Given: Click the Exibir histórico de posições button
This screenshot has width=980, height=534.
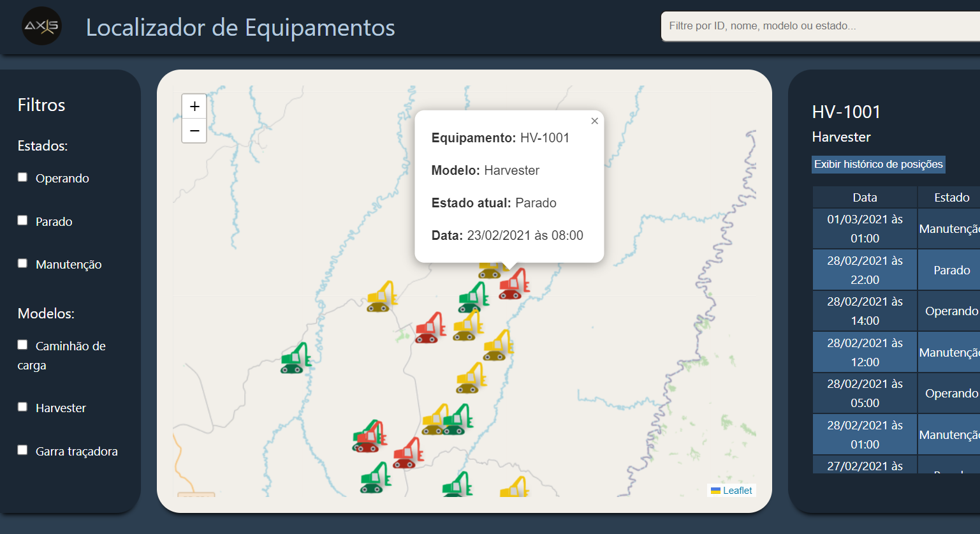Looking at the screenshot, I should [878, 164].
